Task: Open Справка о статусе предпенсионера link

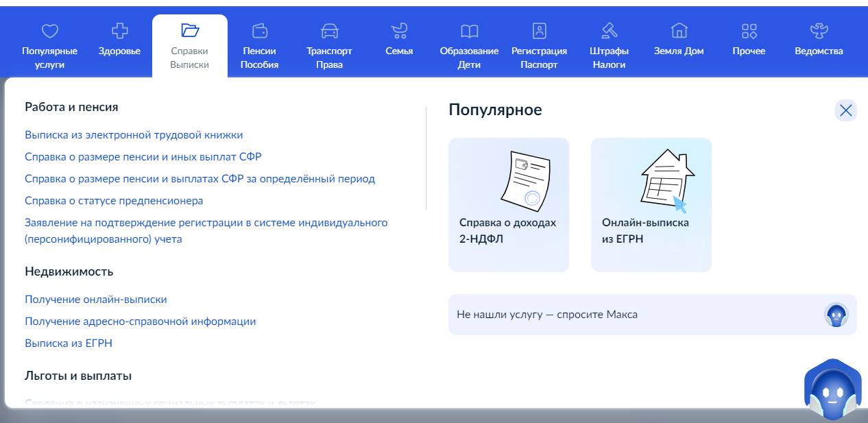Action: [114, 201]
